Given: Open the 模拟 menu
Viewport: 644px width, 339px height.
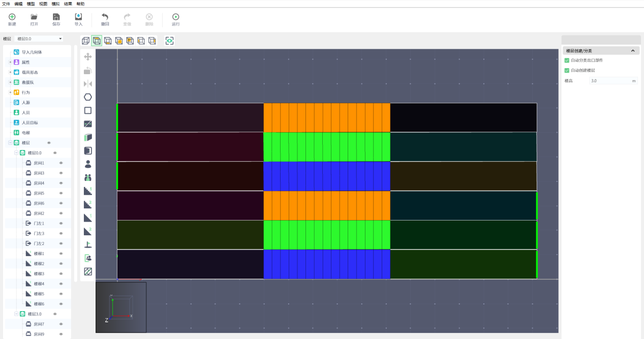Looking at the screenshot, I should pyautogui.click(x=55, y=4).
